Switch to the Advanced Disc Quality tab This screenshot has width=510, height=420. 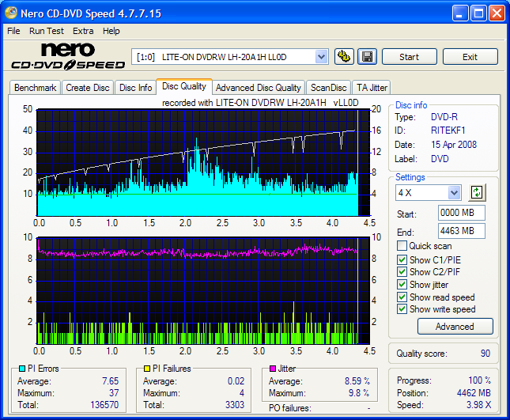[x=258, y=88]
